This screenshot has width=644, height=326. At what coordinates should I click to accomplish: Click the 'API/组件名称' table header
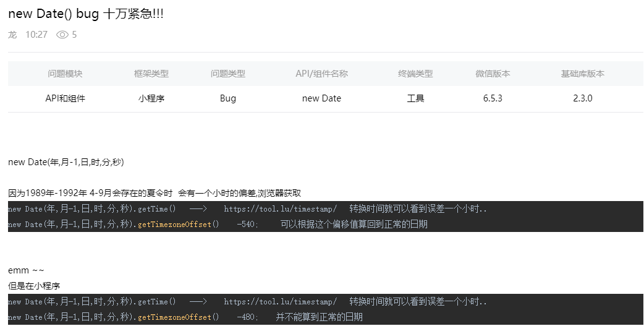coord(321,74)
